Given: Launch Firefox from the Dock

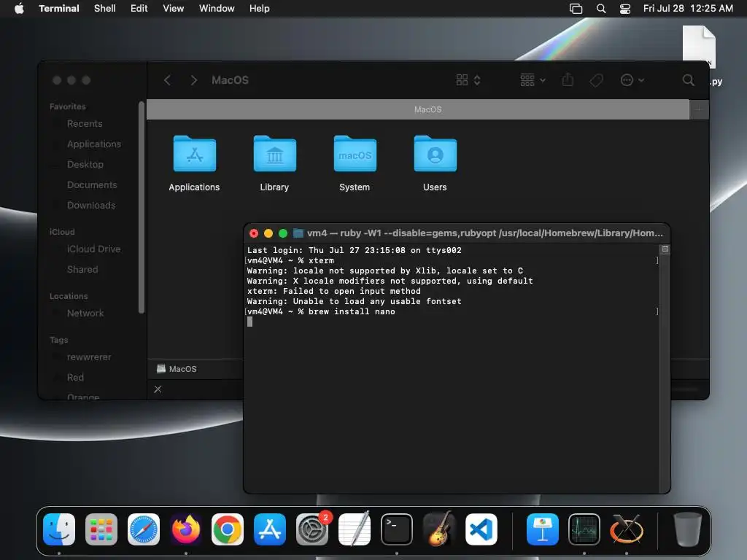Looking at the screenshot, I should click(x=186, y=529).
